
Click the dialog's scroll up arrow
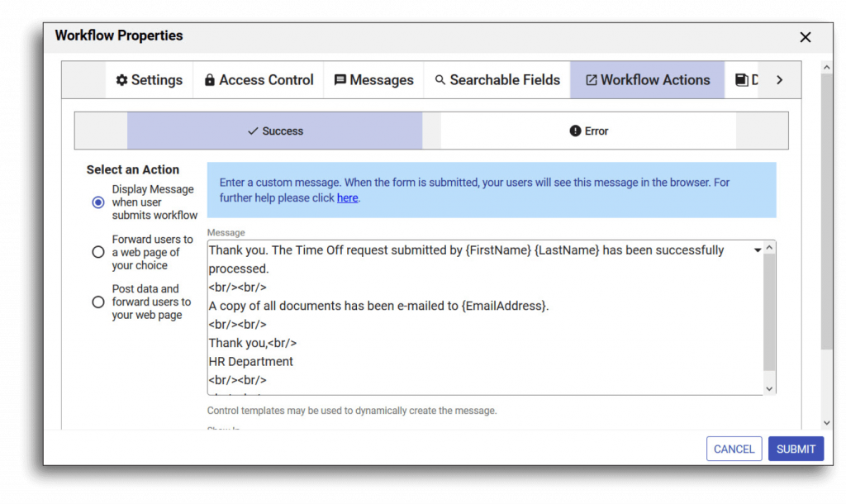[826, 68]
